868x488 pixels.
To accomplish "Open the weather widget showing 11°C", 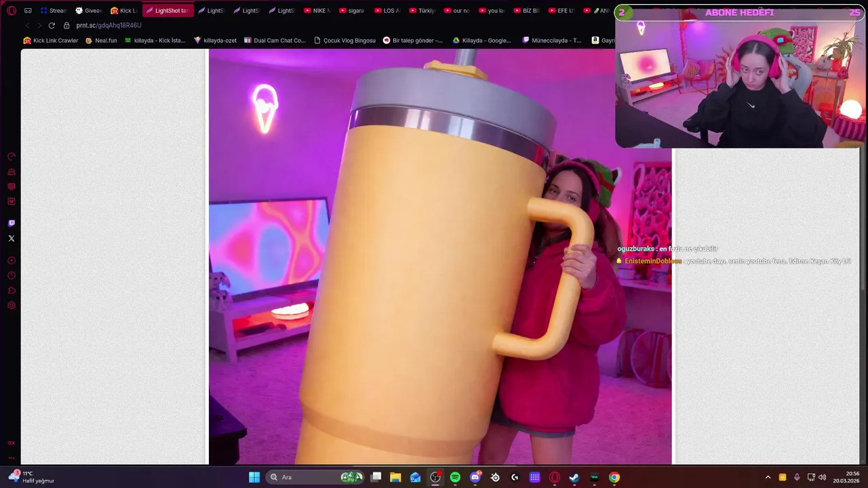I will click(x=31, y=477).
